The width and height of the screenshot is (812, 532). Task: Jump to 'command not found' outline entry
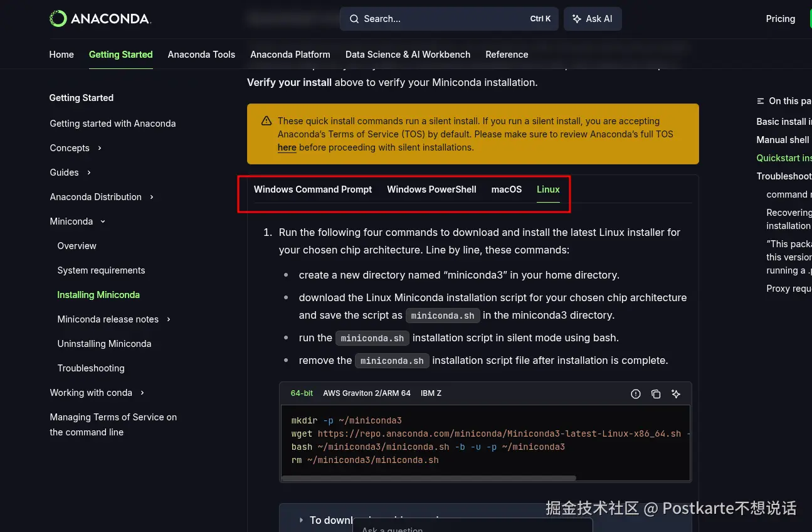coord(789,194)
